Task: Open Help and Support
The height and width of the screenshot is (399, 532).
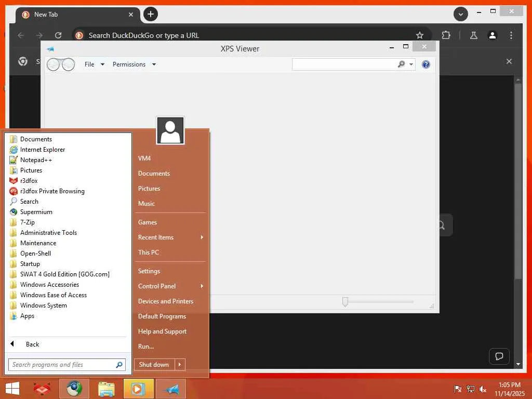Action: click(162, 331)
